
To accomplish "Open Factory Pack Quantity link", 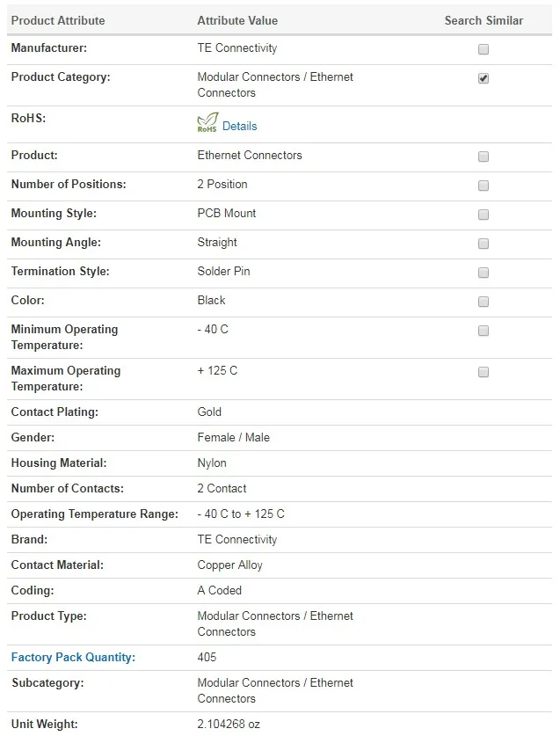I will (73, 657).
